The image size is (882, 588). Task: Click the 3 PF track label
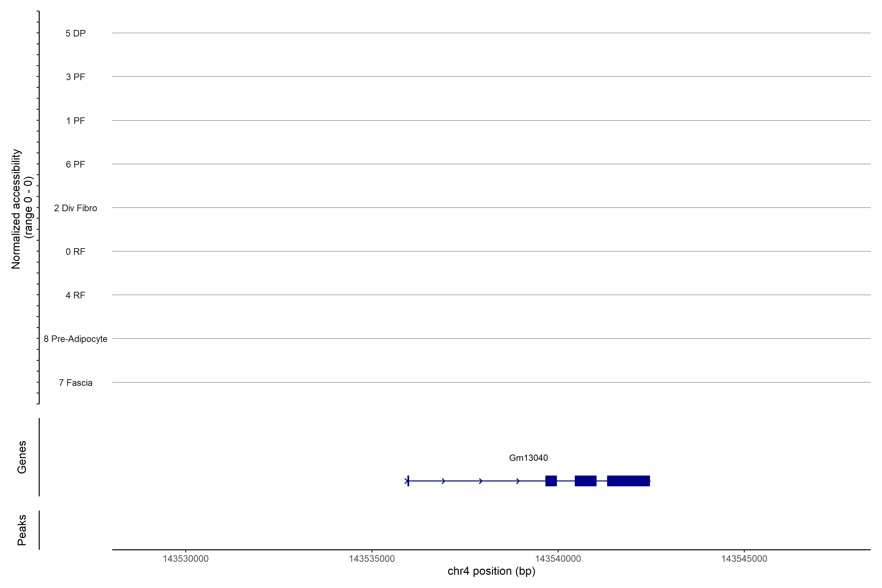coord(75,77)
